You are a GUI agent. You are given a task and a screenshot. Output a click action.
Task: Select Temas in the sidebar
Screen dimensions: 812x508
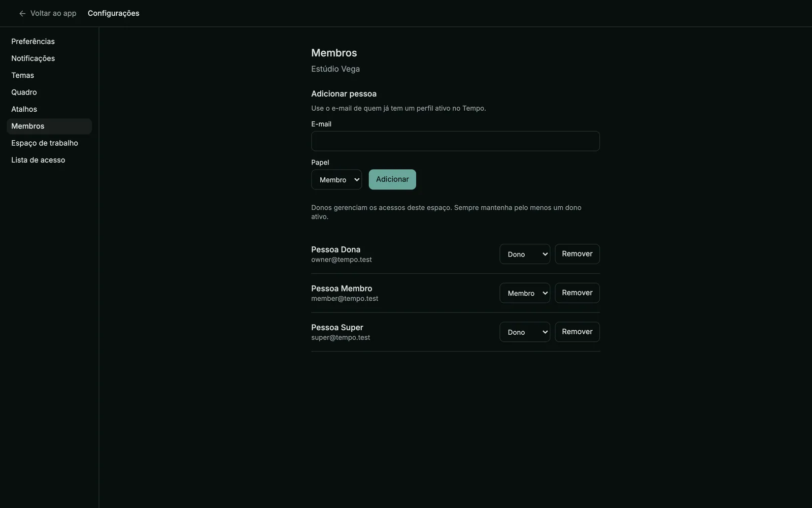point(49,75)
